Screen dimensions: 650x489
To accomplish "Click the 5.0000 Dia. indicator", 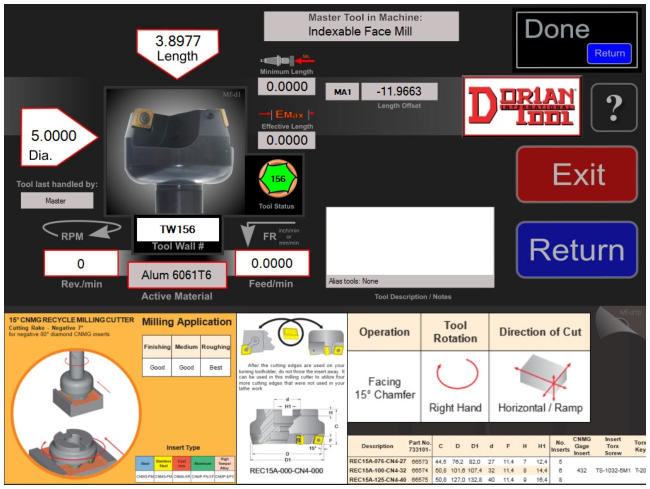I will point(58,138).
